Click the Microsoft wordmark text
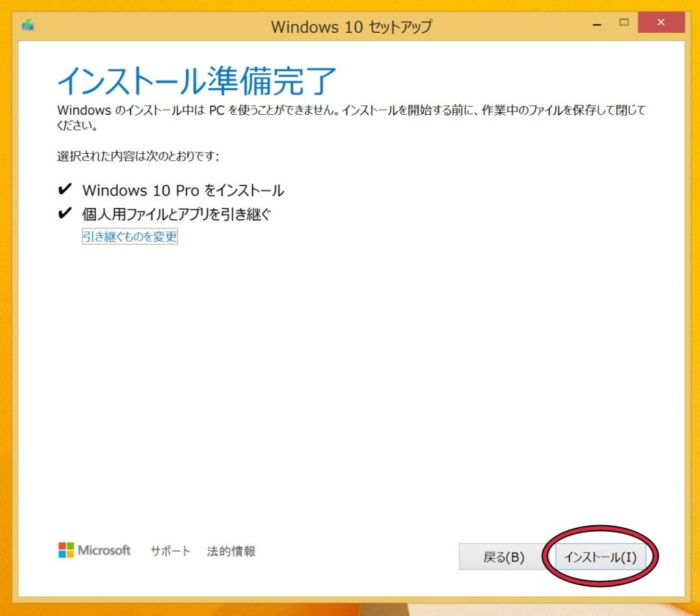The height and width of the screenshot is (616, 700). 104,550
